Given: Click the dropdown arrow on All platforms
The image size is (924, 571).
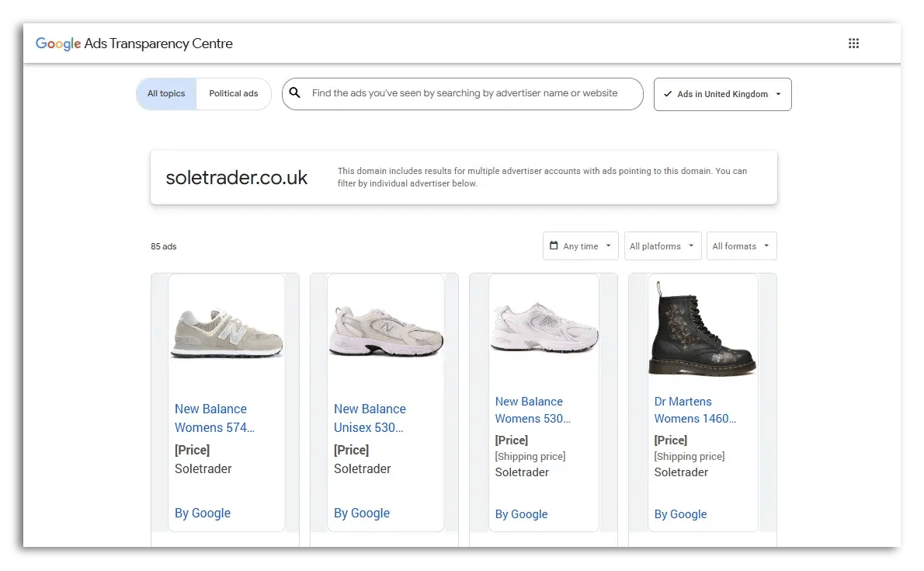Looking at the screenshot, I should (690, 245).
